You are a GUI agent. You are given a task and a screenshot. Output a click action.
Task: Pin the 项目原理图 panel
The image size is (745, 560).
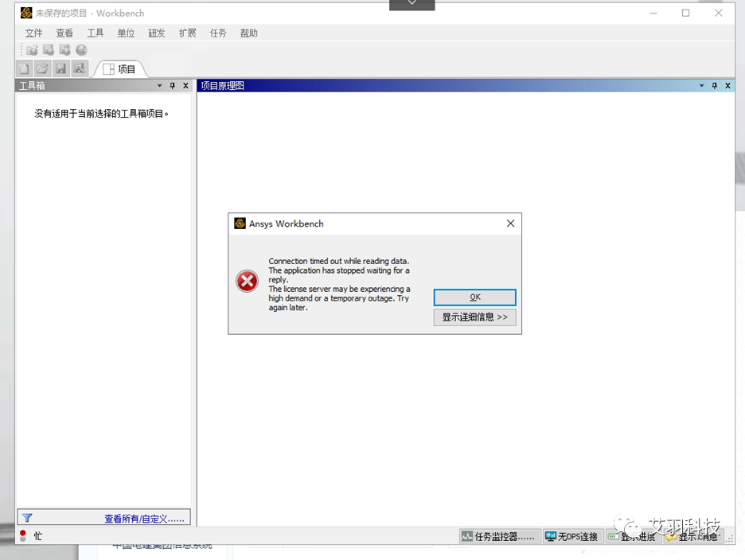pyautogui.click(x=715, y=86)
